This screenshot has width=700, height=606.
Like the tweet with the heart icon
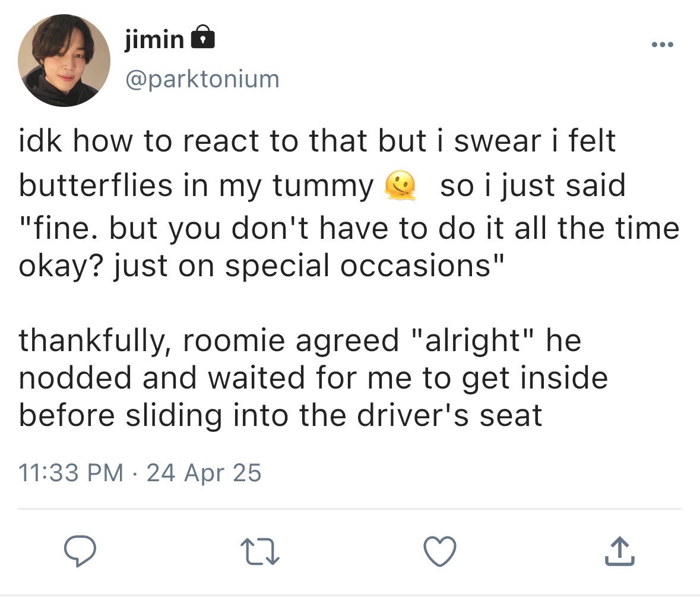pos(440,551)
